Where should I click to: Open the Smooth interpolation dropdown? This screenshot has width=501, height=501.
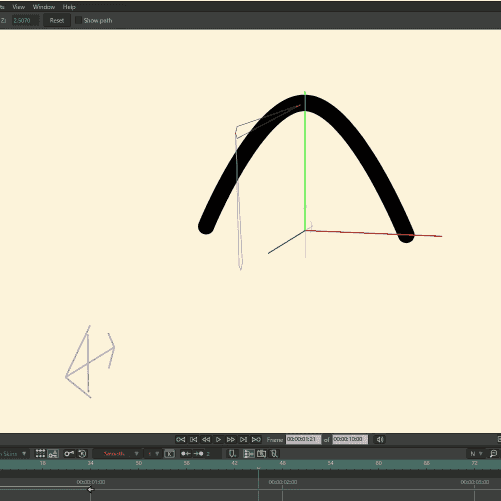point(117,454)
